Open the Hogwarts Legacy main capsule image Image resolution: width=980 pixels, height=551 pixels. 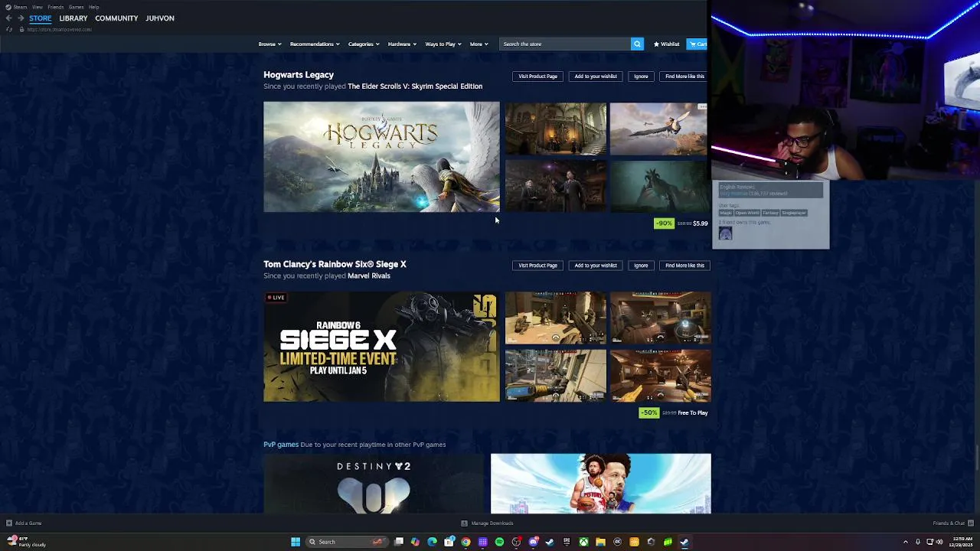click(x=381, y=157)
